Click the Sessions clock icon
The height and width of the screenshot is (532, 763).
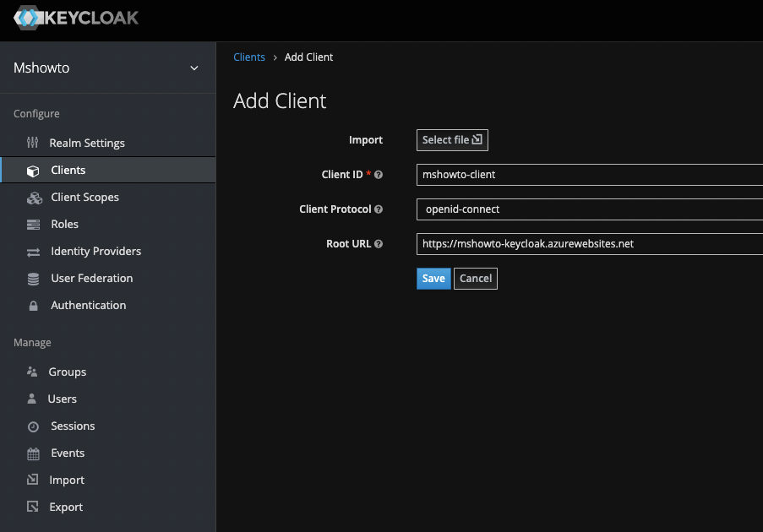tap(33, 427)
